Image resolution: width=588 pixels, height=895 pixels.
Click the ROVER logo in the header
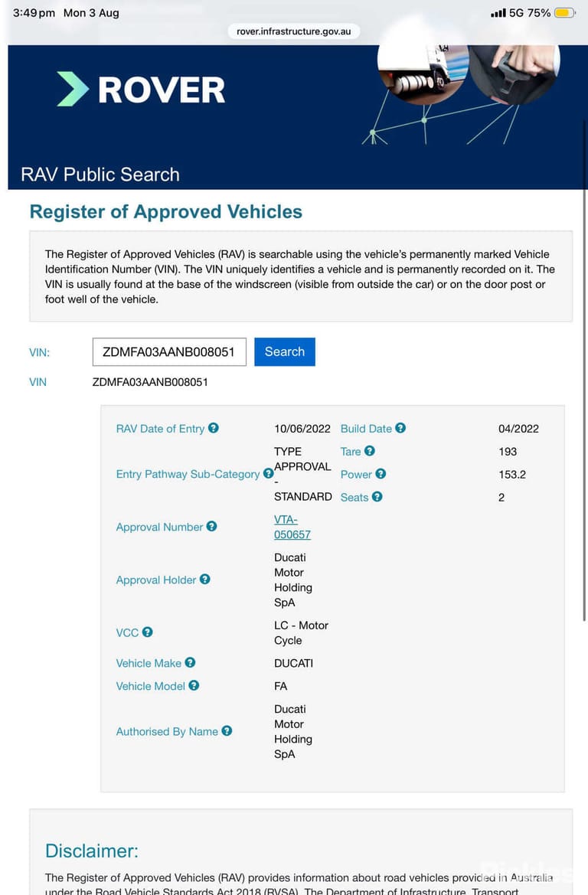pyautogui.click(x=141, y=90)
